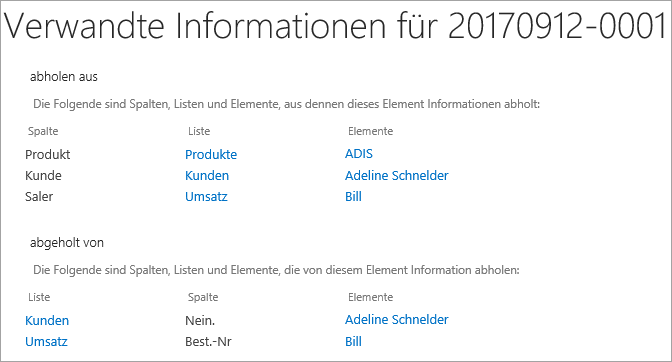This screenshot has height=362, width=672.
Task: Open the Kunden link in the abholen aus section
Action: [207, 176]
